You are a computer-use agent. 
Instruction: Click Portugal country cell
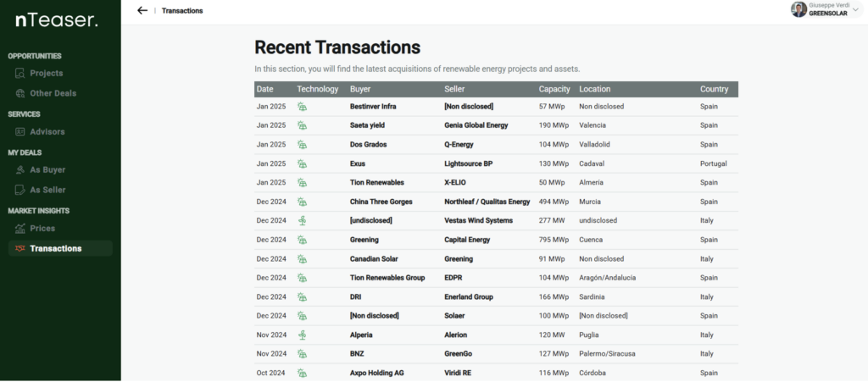tap(714, 164)
